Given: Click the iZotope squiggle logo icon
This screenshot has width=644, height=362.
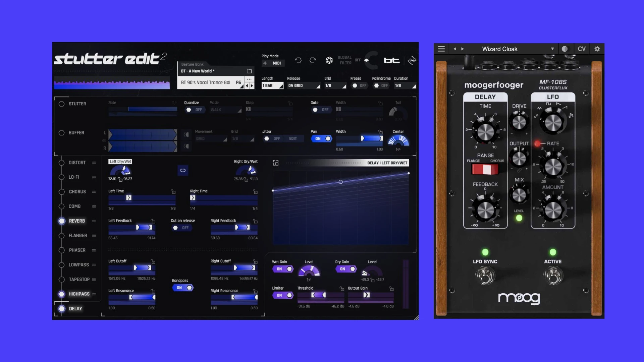Looking at the screenshot, I should pos(412,60).
